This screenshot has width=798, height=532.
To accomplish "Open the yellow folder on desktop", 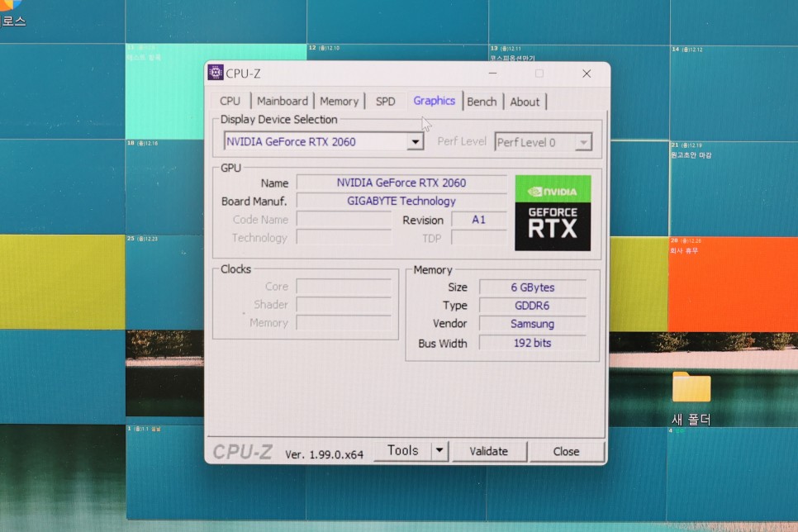I will tap(691, 387).
